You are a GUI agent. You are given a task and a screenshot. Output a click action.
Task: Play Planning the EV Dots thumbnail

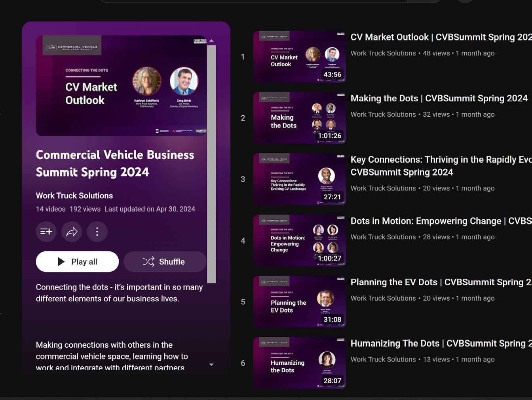299,302
